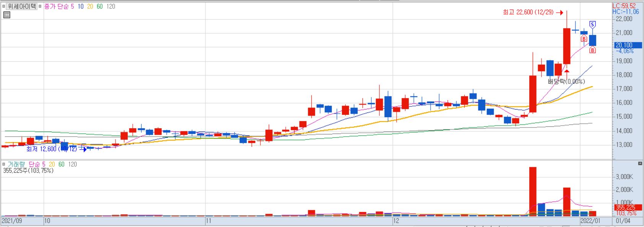Click the 최고 22,600 (12/29) high annotation
The height and width of the screenshot is (227, 644).
point(528,12)
